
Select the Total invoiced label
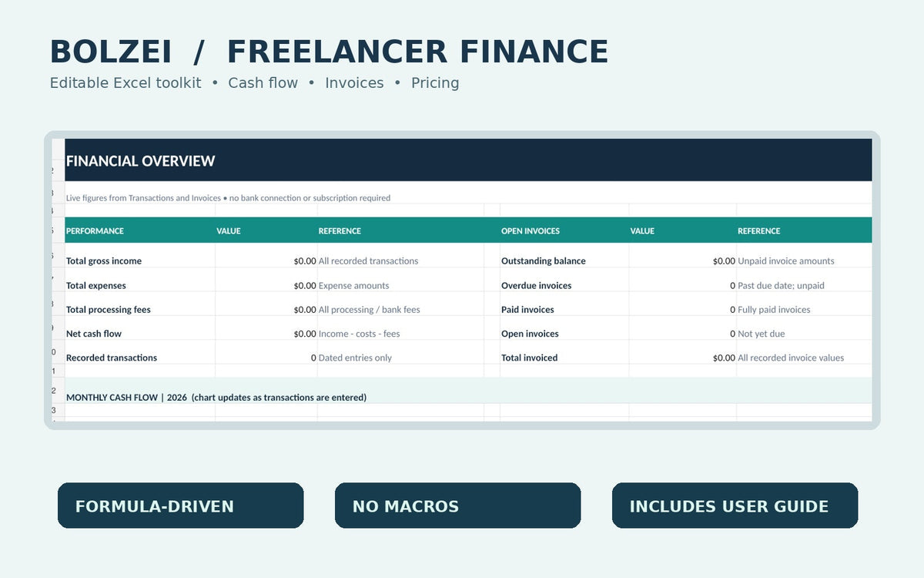click(530, 358)
